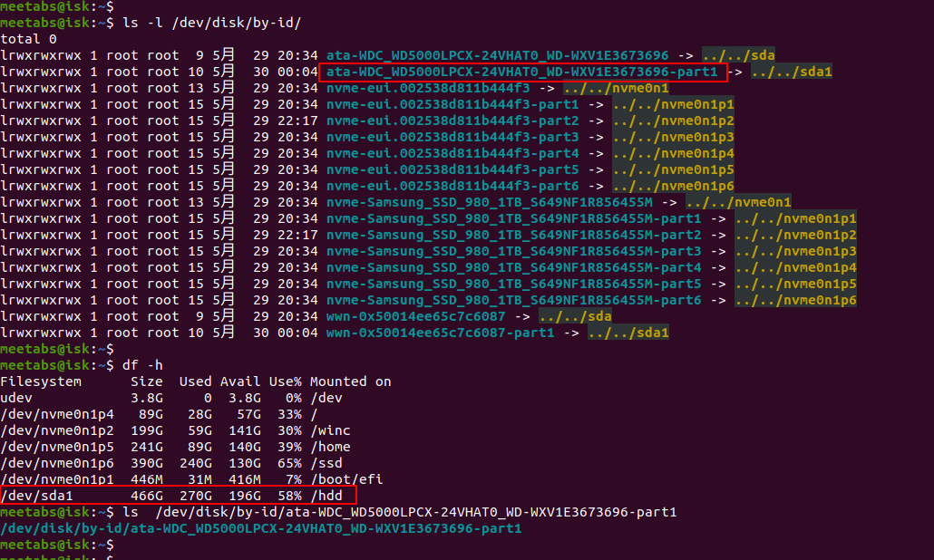The image size is (934, 560).
Task: Click 'nvme-Samsung_SSD_980_1TB_S649NF1R856455M-part3'
Action: coord(513,251)
